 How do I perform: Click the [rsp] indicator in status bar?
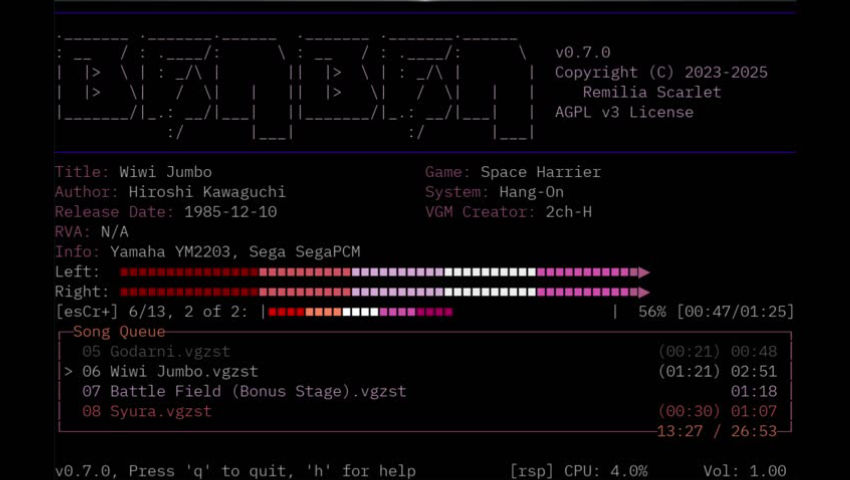[530, 471]
